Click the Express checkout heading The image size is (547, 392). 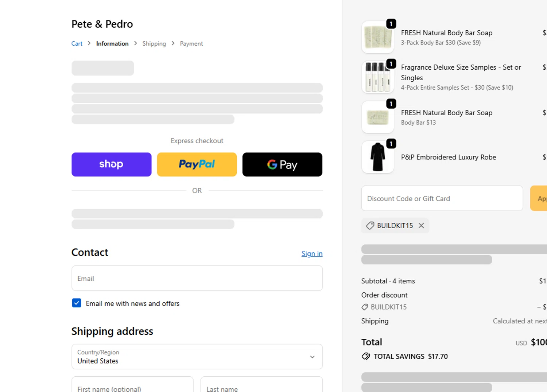click(x=197, y=141)
